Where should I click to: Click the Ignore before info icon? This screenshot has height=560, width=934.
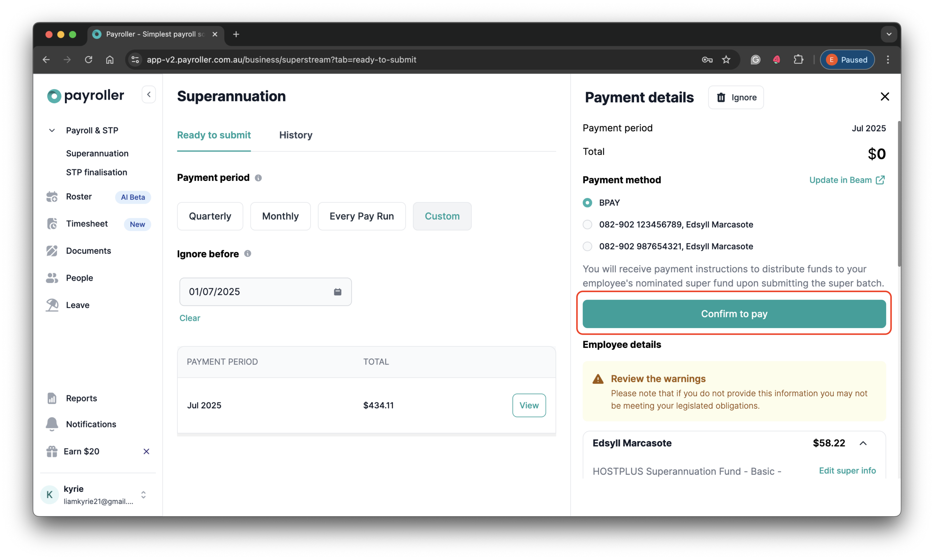248,254
